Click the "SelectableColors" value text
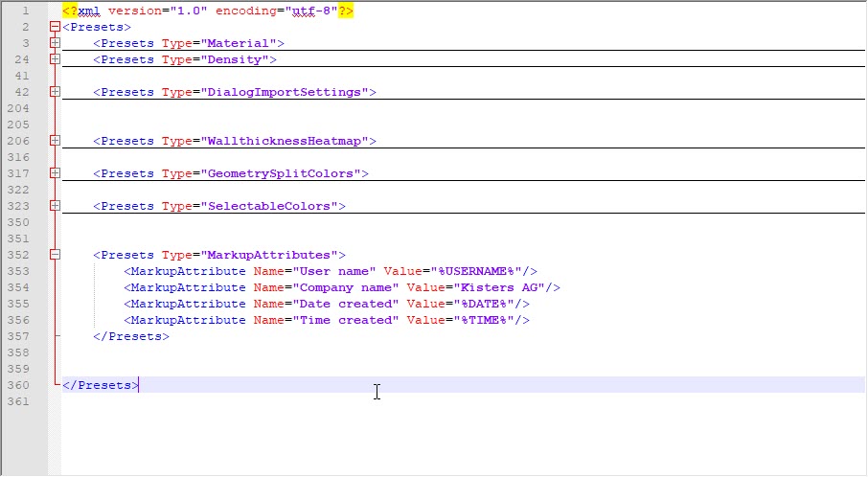Screen dimensions: 868x477 [268, 206]
